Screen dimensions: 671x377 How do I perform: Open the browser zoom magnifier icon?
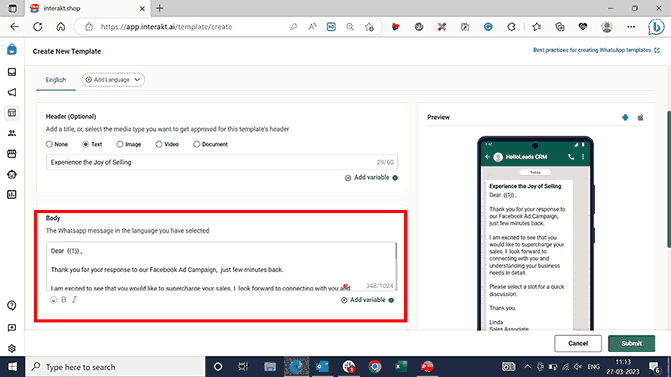[x=350, y=27]
